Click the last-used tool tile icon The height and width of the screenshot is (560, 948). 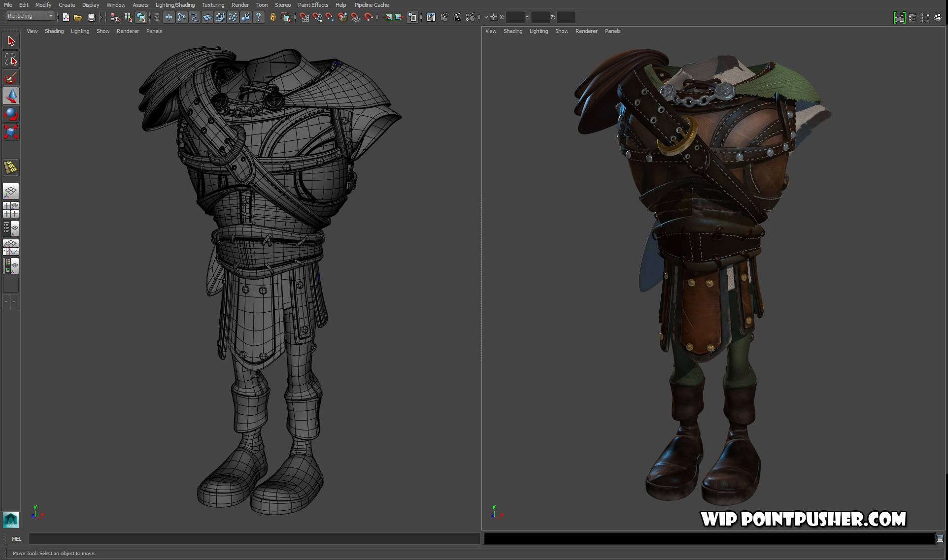pos(11,167)
